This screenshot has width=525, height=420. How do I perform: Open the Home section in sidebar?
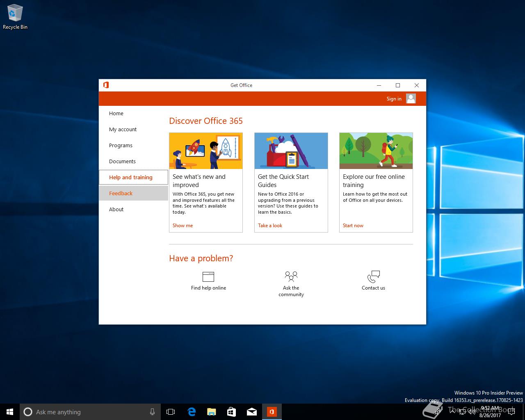[133, 114]
